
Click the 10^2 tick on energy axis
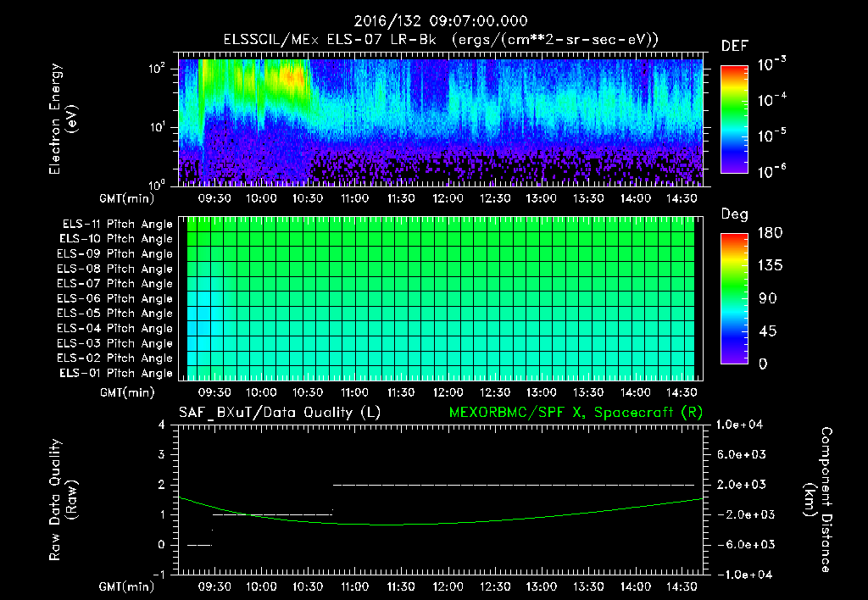coord(157,69)
